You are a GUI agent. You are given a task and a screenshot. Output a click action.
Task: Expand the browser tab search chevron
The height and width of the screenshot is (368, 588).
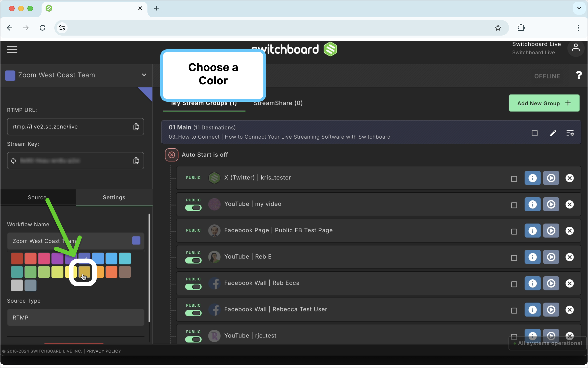tap(579, 8)
